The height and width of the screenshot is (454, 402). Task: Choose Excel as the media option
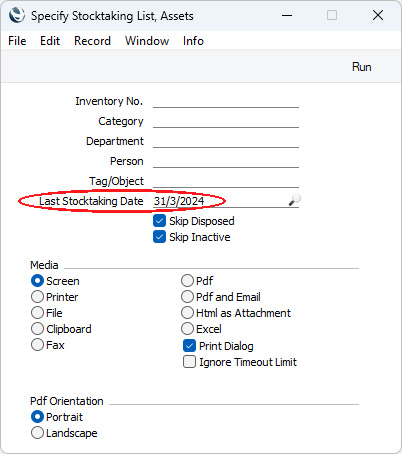pos(187,329)
